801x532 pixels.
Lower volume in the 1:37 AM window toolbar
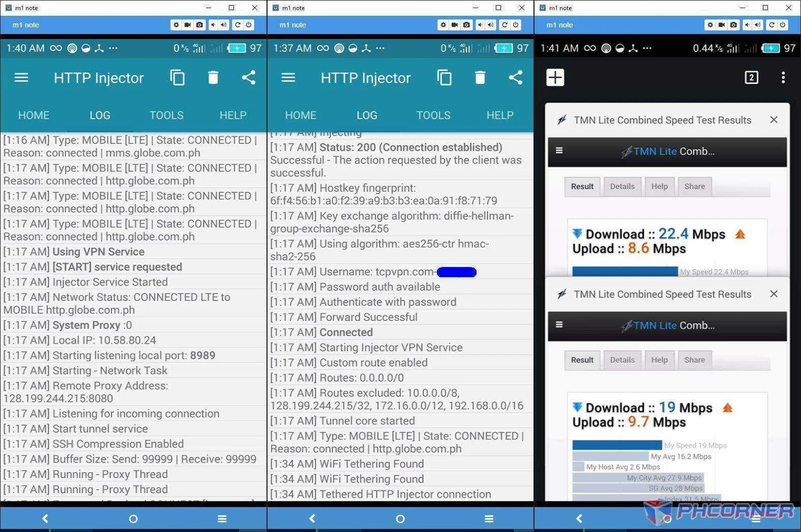tap(480, 24)
